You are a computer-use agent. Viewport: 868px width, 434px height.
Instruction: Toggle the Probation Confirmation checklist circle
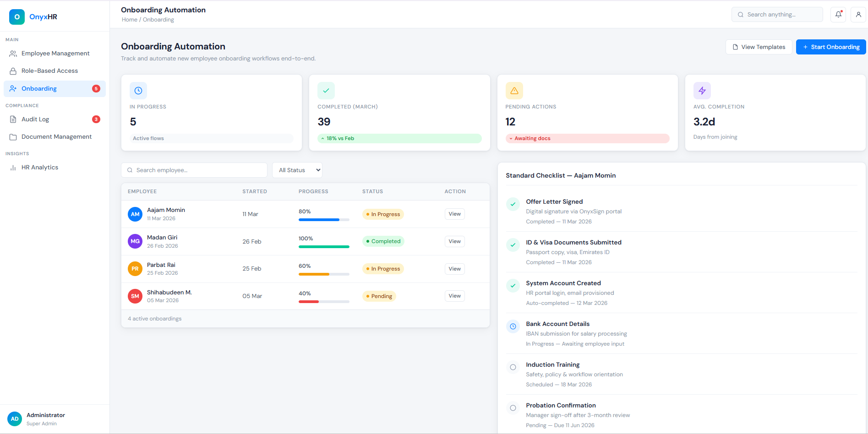513,408
